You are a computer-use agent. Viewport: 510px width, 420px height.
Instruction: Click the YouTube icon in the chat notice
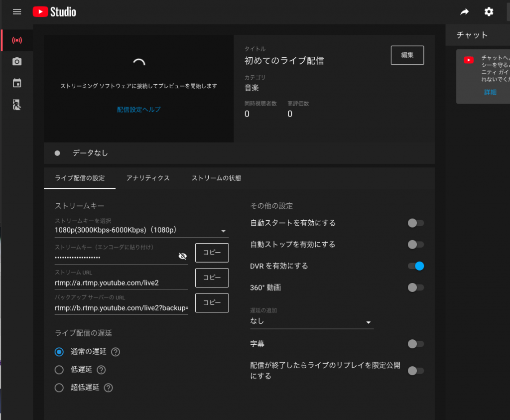(469, 60)
